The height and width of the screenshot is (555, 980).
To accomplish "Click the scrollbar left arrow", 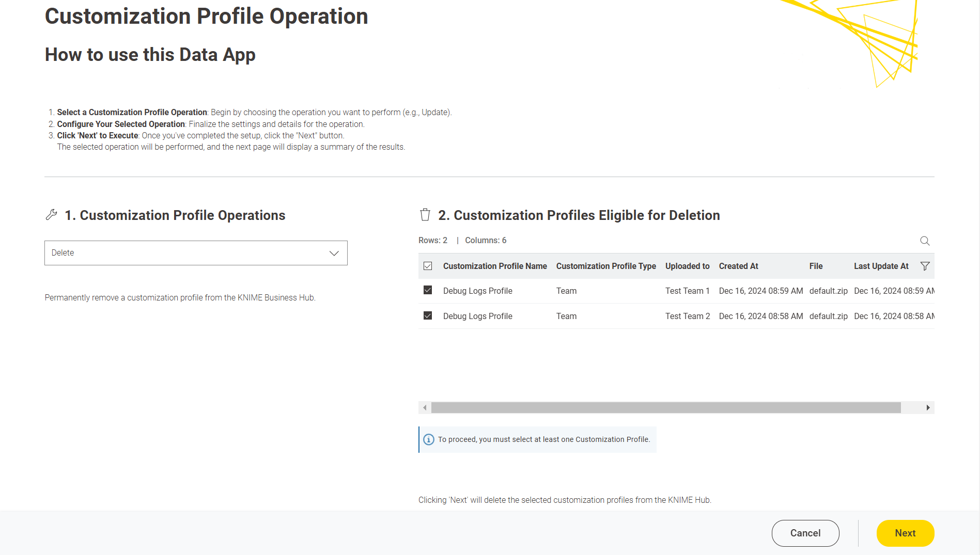I will (425, 408).
